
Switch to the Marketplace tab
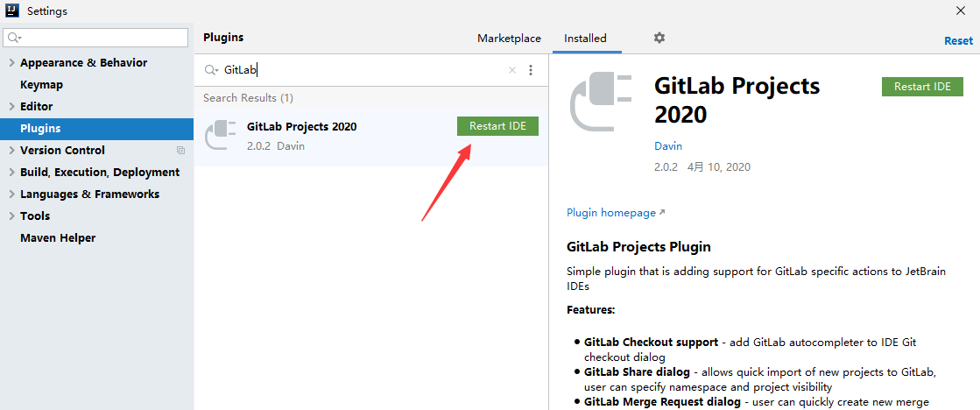509,39
